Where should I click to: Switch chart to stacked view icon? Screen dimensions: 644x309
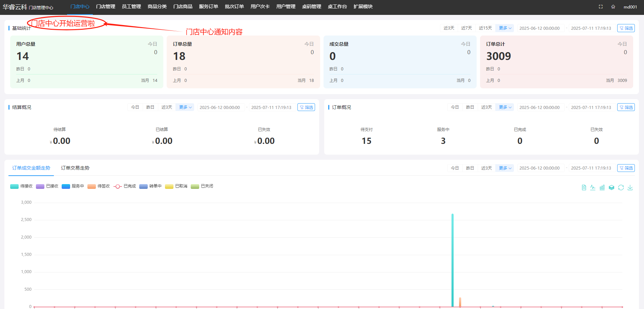[x=611, y=187]
